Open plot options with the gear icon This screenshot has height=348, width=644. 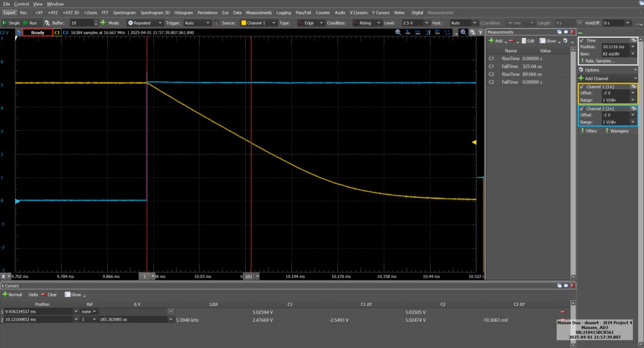[471, 32]
